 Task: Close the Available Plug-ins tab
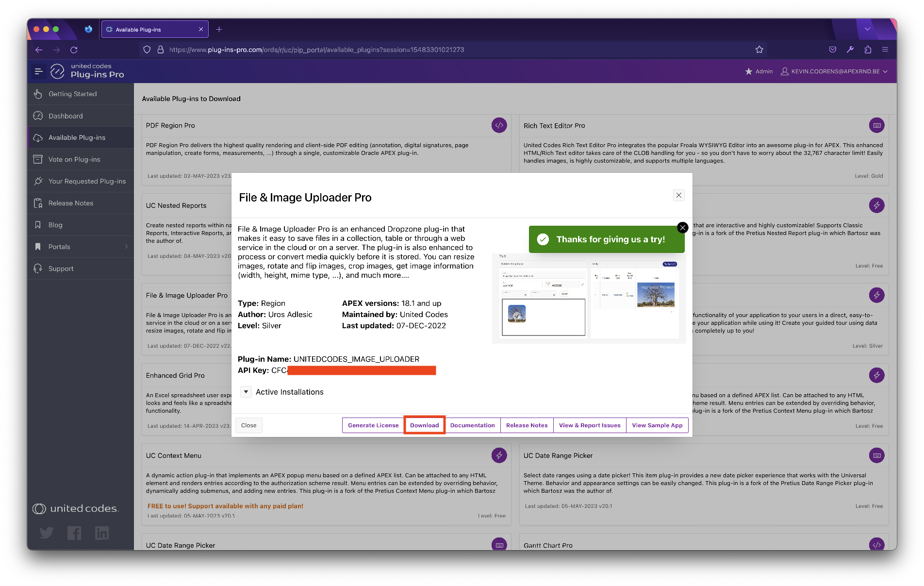pyautogui.click(x=201, y=29)
